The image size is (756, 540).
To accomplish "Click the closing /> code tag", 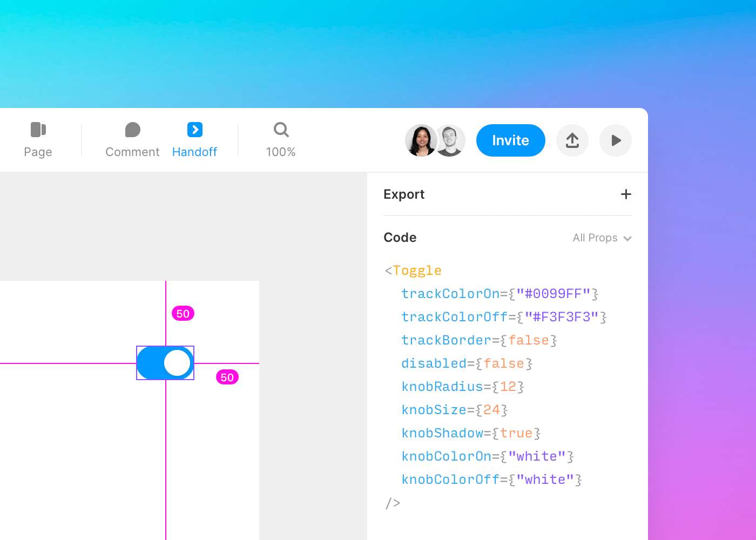I will [x=393, y=503].
